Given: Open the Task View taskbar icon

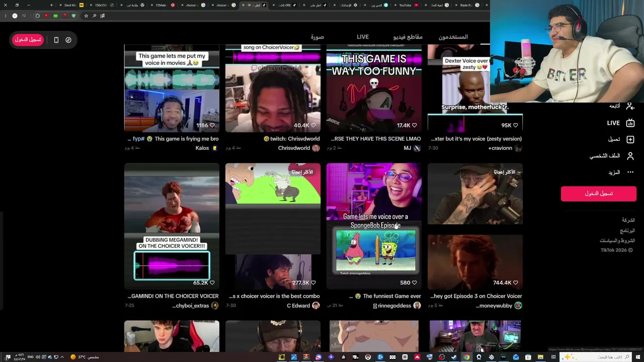Looking at the screenshot, I should pyautogui.click(x=553, y=357).
